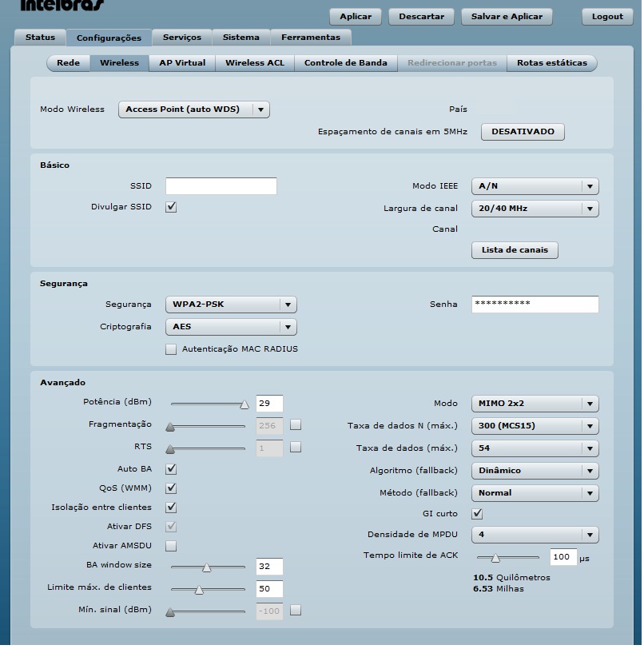The image size is (644, 649).
Task: Click the Tempo limite de ACK slider
Action: coord(508,558)
